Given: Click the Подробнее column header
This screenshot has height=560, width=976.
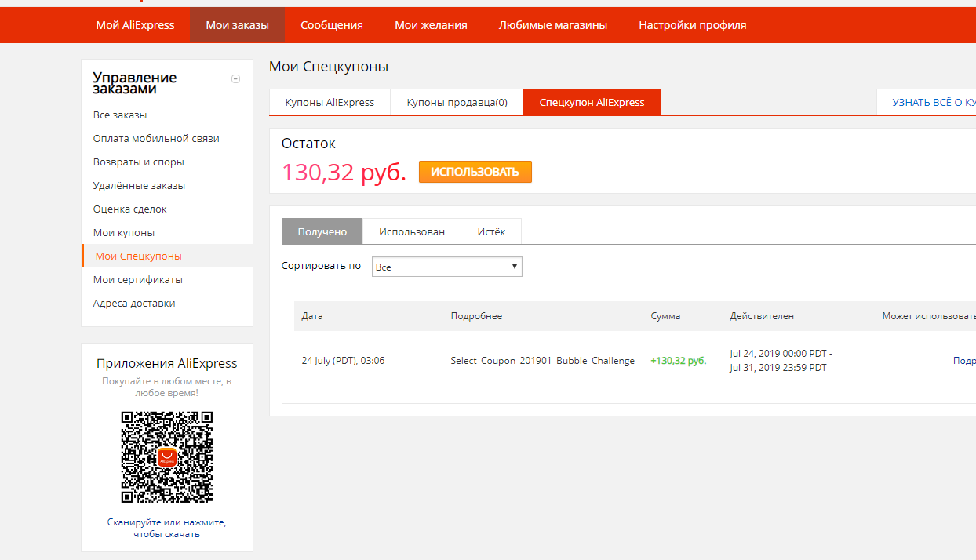Looking at the screenshot, I should [476, 316].
